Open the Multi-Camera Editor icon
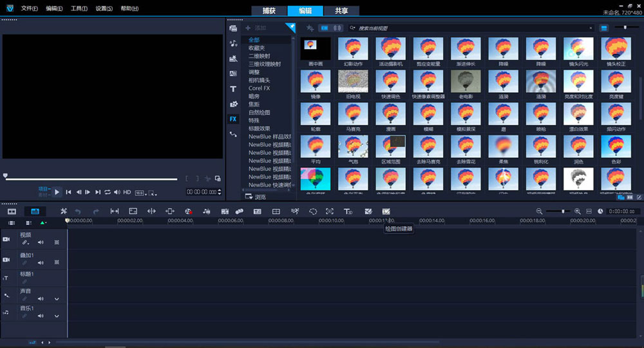This screenshot has height=348, width=644. click(x=225, y=211)
